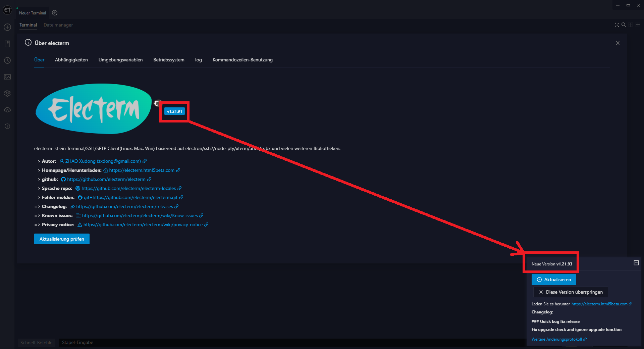Screen dimensions: 644x349
Task: Click the Über electerm dialog title
Action: click(x=52, y=43)
